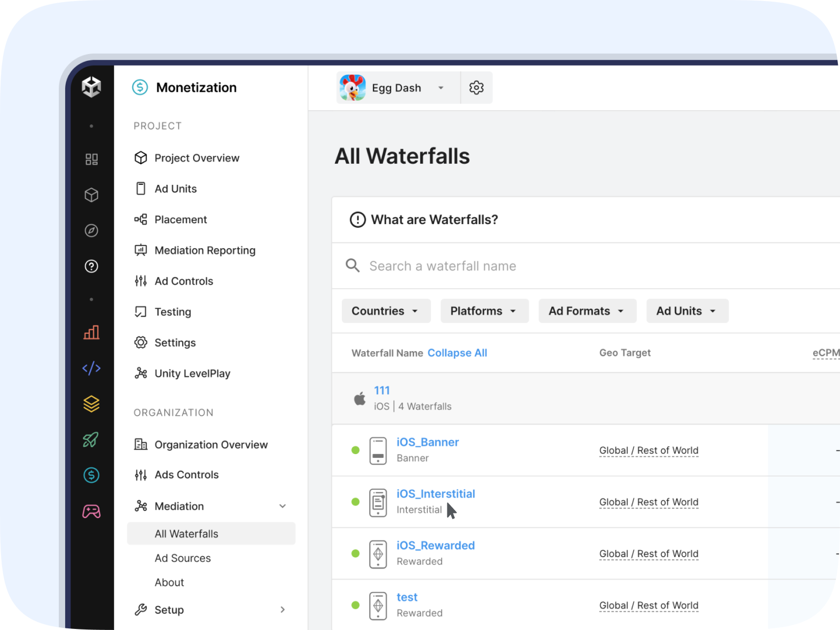The width and height of the screenshot is (840, 630).
Task: Focus the Search a waterfall name field
Action: click(586, 266)
